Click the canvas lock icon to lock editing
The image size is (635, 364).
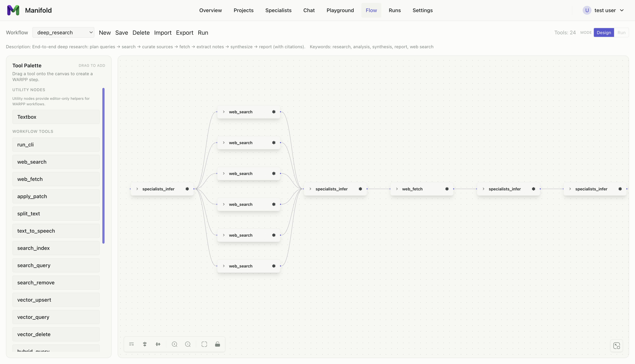[x=217, y=344]
